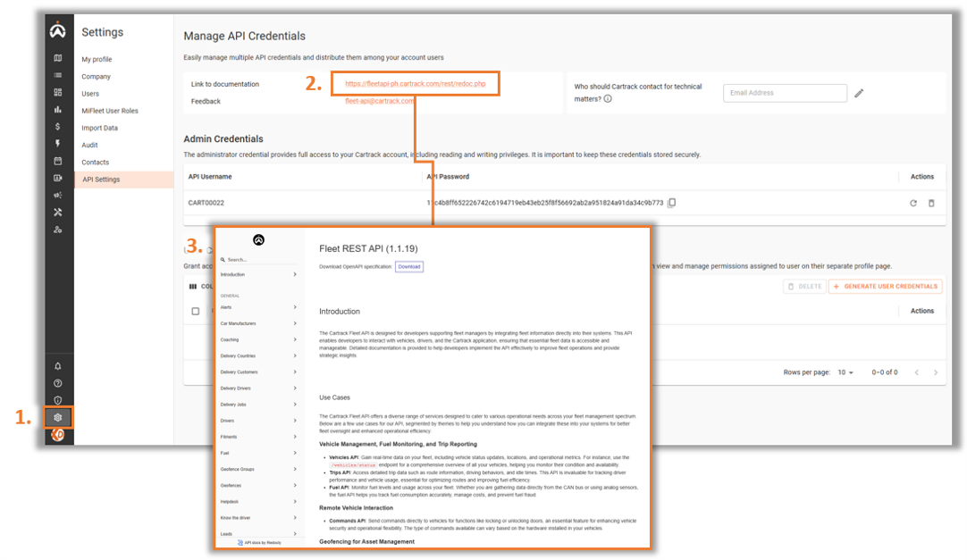Click the Delete button above user table
This screenshot has width=967, height=560.
[805, 287]
